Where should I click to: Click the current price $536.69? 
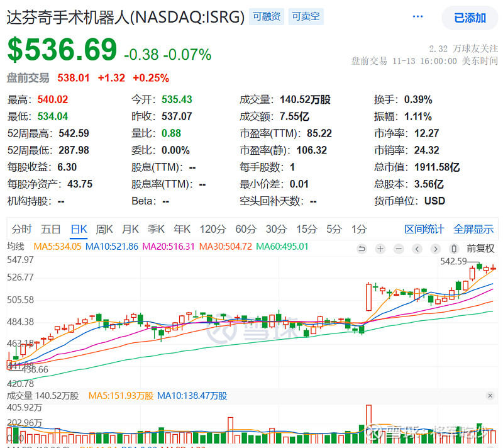point(62,50)
